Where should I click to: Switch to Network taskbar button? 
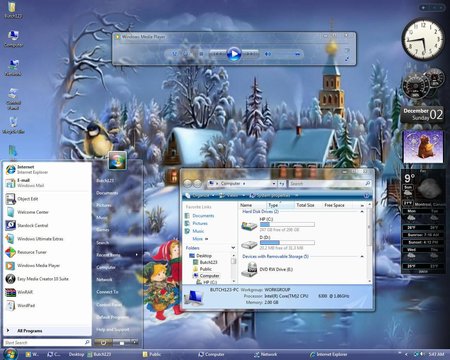tap(265, 354)
